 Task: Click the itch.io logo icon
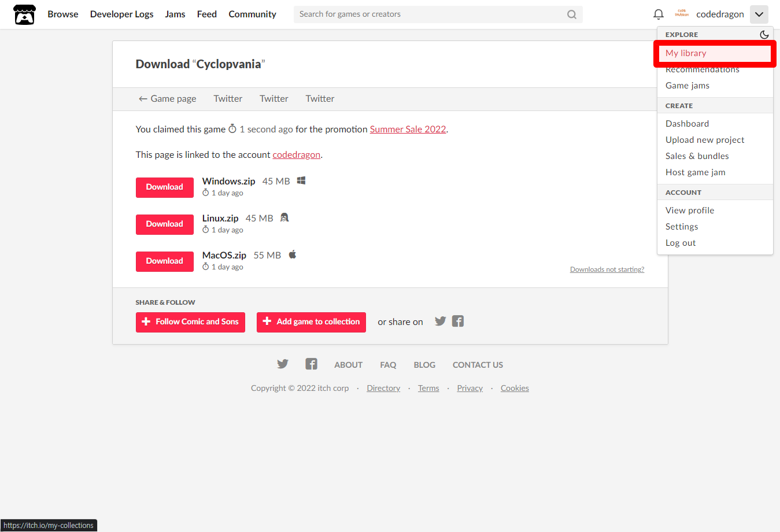click(24, 14)
